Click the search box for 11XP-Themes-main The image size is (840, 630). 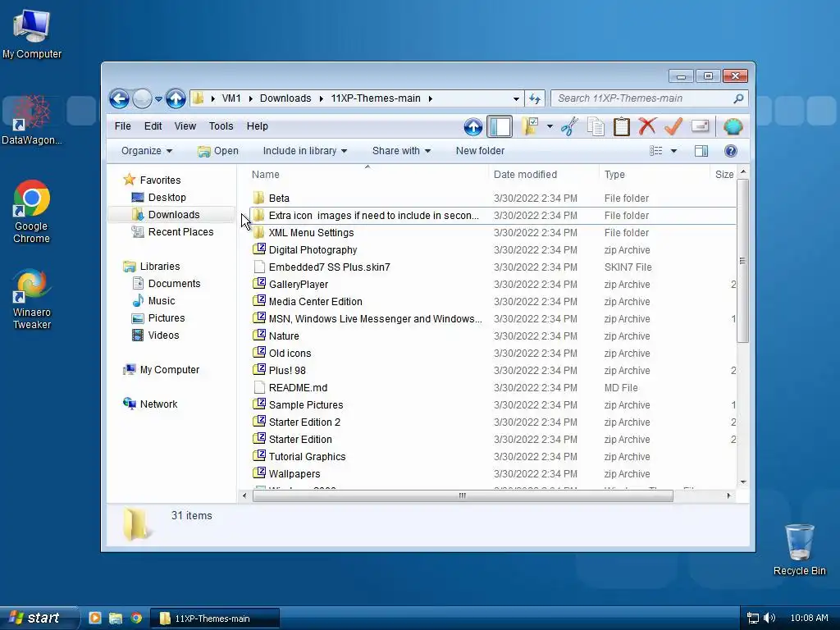(649, 98)
